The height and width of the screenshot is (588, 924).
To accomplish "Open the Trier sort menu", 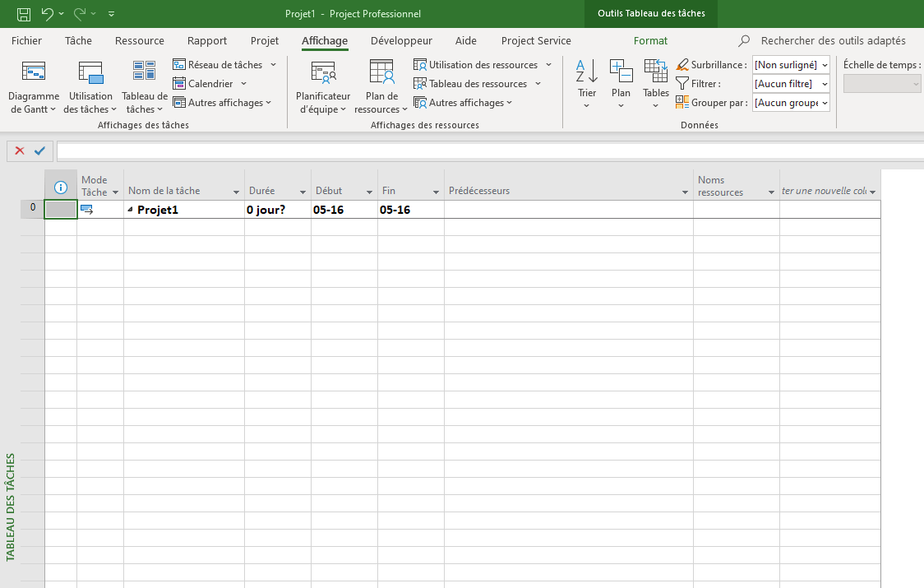I will pyautogui.click(x=587, y=85).
